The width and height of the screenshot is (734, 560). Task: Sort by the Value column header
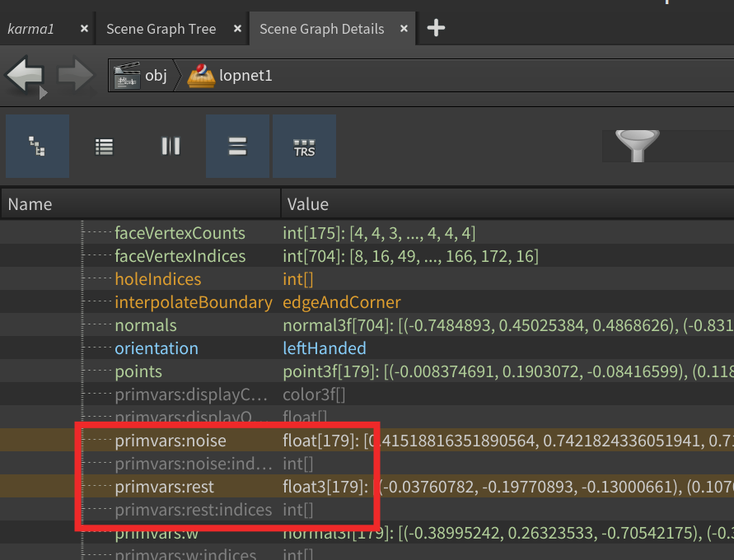coord(507,204)
